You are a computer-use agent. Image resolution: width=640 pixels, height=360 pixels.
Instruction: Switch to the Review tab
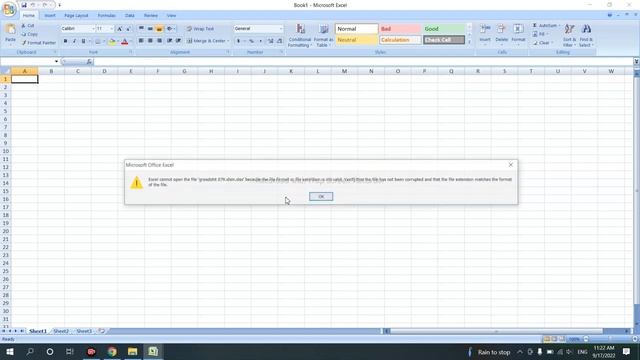click(x=151, y=16)
